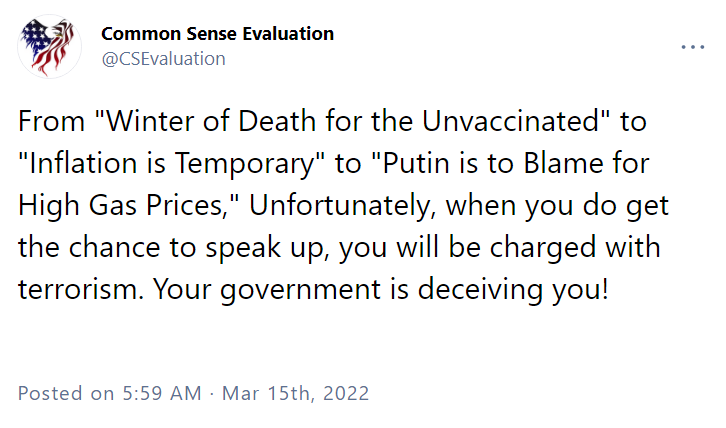Click the word "Unfortunately" in the tweet
Image resolution: width=726 pixels, height=428 pixels.
pyautogui.click(x=340, y=206)
